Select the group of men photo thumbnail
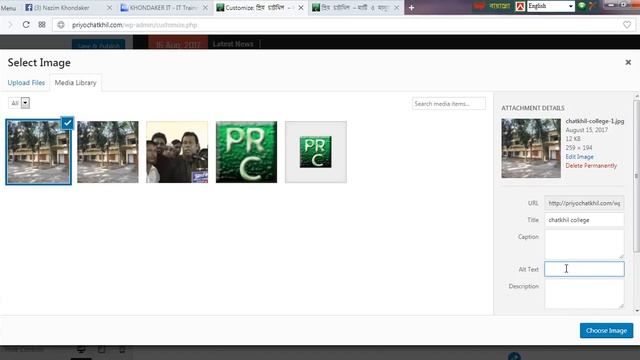640x360 pixels. click(177, 152)
